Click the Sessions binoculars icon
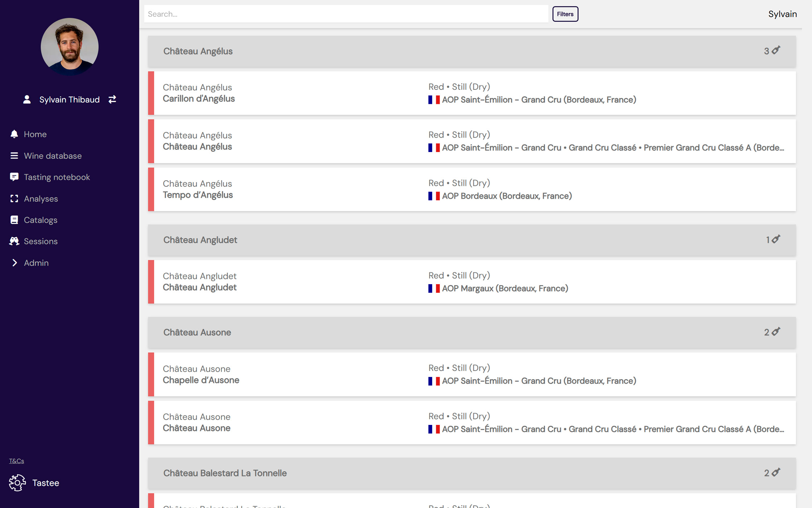This screenshot has width=812, height=508. (x=14, y=241)
